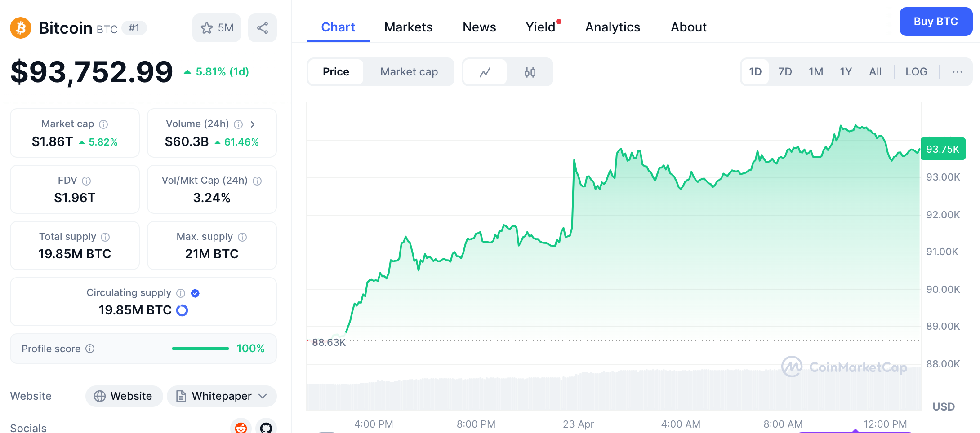
Task: Share the Bitcoin page
Action: pos(263,27)
